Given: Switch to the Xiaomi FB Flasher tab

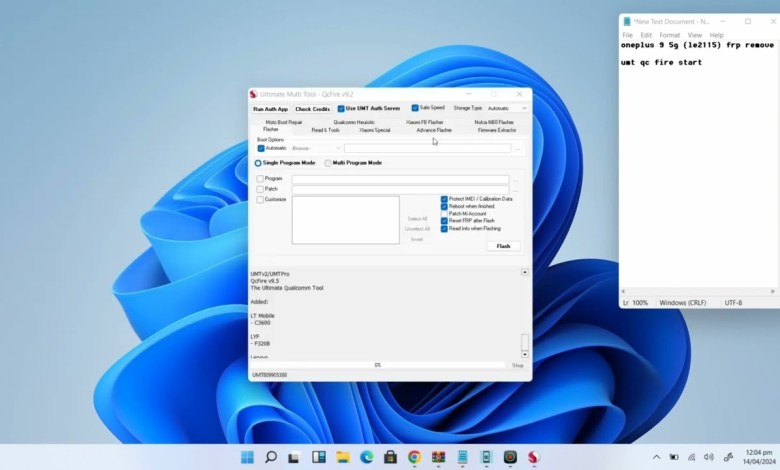Looking at the screenshot, I should (424, 122).
